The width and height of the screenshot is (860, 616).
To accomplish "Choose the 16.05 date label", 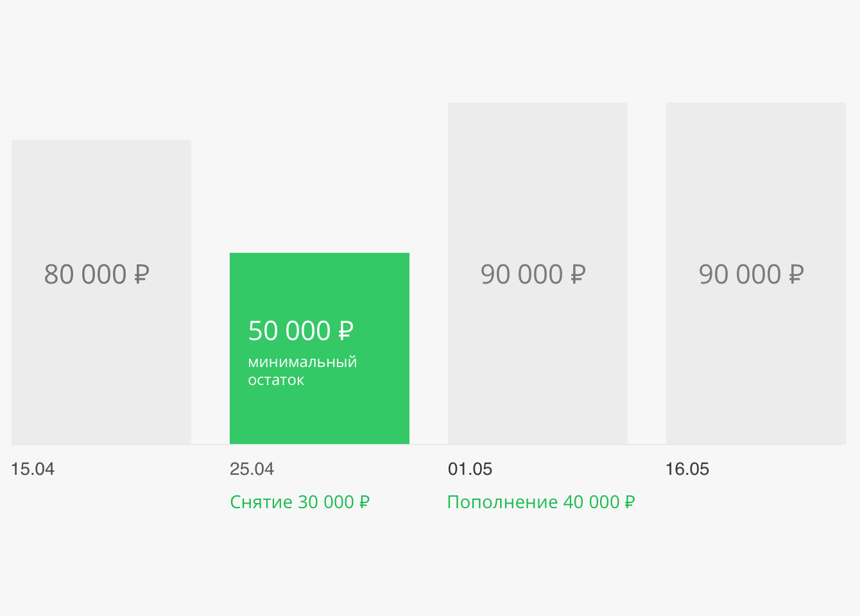I will tap(687, 469).
